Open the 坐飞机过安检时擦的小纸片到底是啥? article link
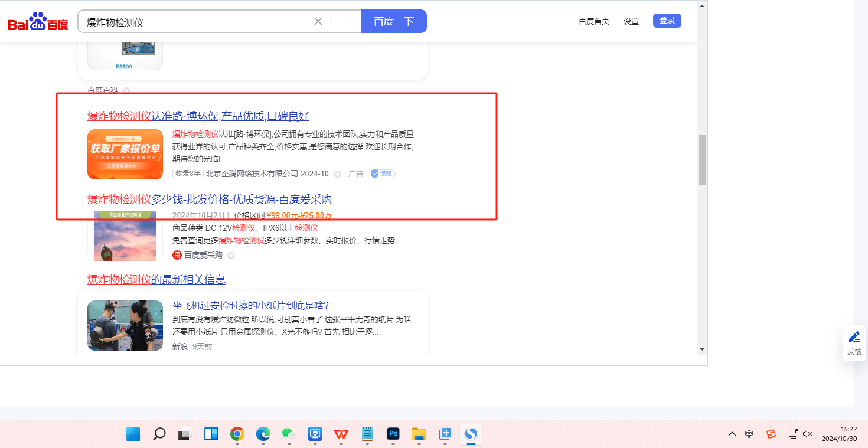Image resolution: width=868 pixels, height=448 pixels. pyautogui.click(x=250, y=305)
